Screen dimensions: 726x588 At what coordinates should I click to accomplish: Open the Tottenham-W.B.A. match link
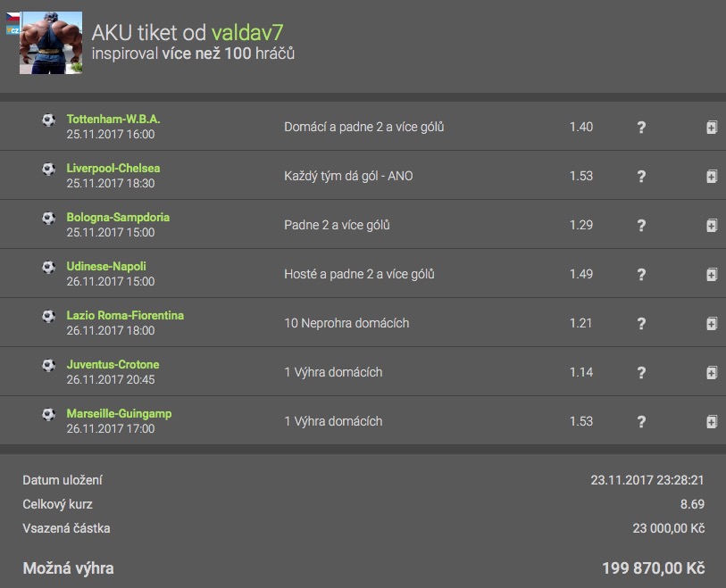click(113, 119)
